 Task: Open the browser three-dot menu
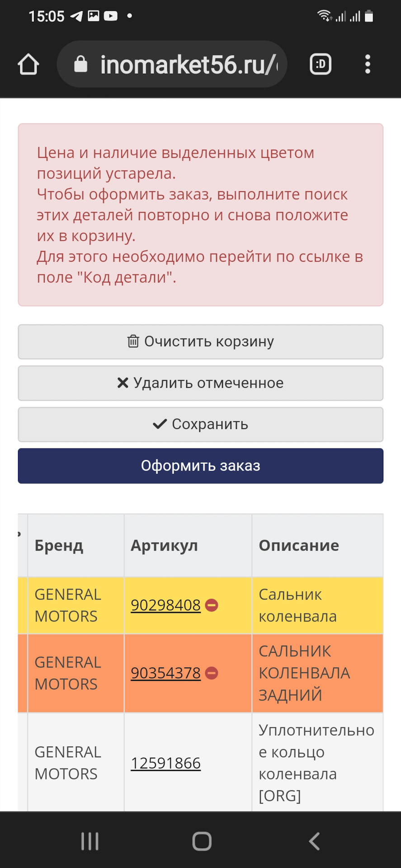(368, 64)
